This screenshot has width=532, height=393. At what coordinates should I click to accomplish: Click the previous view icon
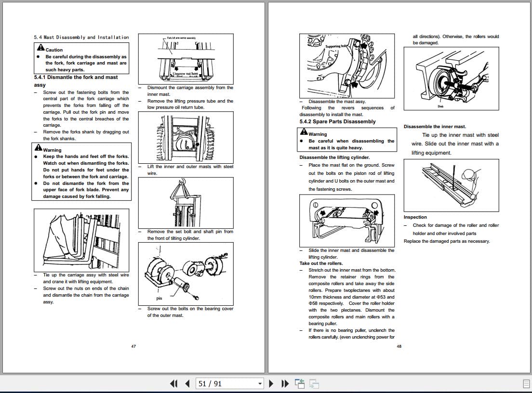coord(300,383)
